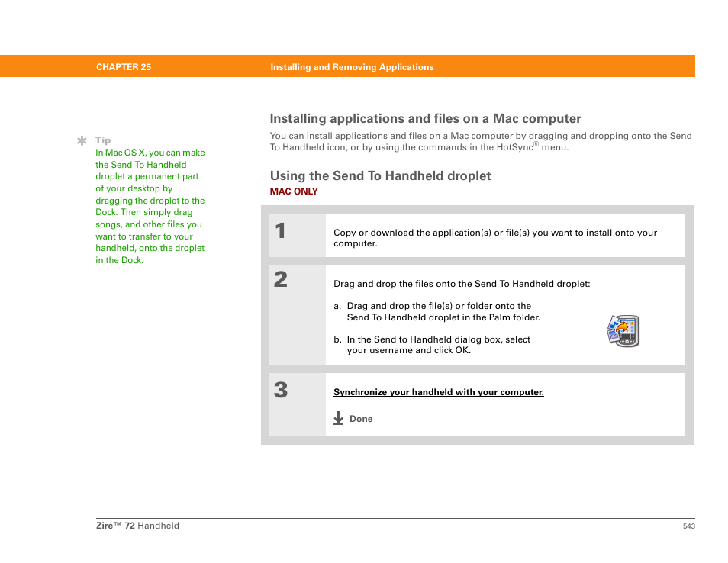Screen dimensions: 728x563
Task: Select the Done label in step 3
Action: [361, 419]
